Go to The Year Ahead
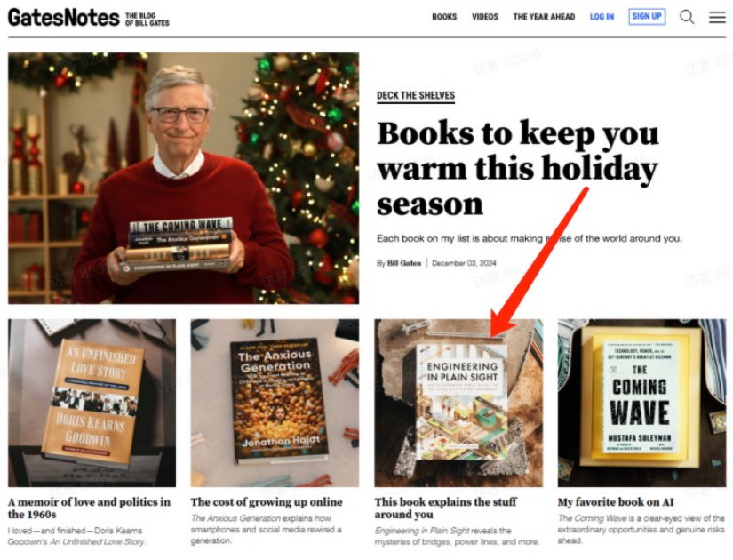 pos(544,17)
